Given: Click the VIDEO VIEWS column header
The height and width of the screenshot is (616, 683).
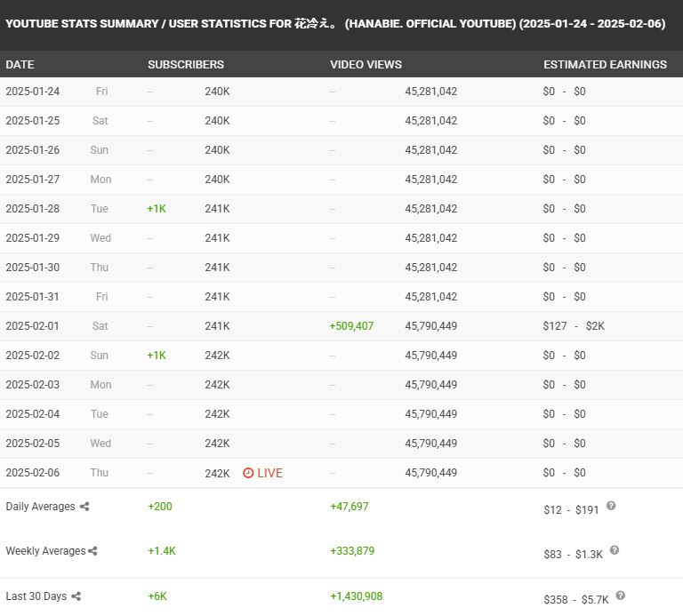Looking at the screenshot, I should coord(366,64).
